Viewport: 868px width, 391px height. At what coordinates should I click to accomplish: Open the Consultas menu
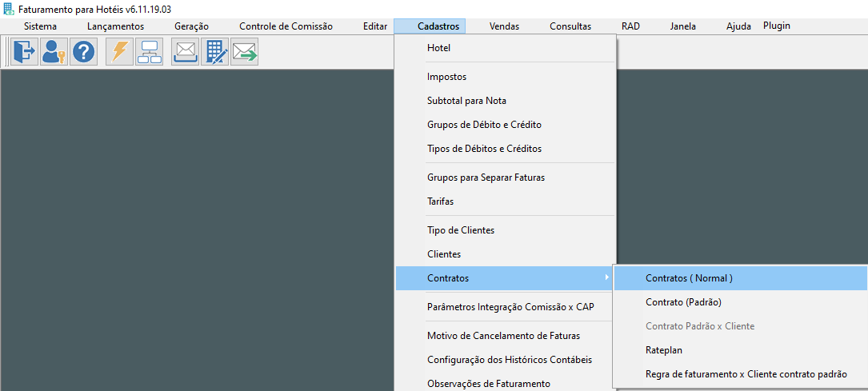pos(570,26)
